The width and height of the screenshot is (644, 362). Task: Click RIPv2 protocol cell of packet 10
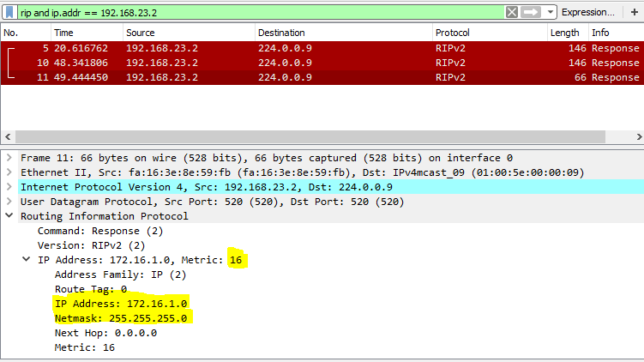coord(450,63)
